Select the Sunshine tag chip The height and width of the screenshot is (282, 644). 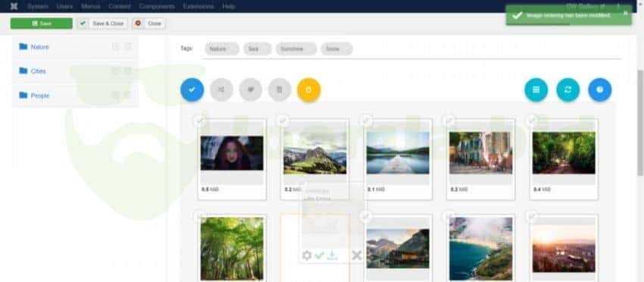point(296,49)
